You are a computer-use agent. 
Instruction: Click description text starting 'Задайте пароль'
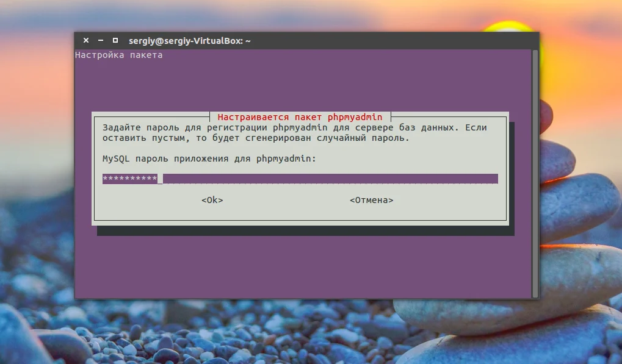[295, 133]
